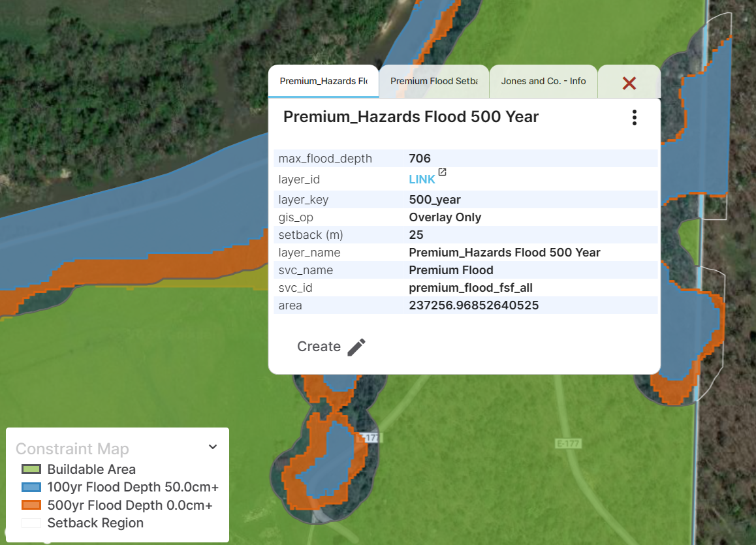Open the three-dot options menu on the panel
This screenshot has width=756, height=545.
coord(634,117)
